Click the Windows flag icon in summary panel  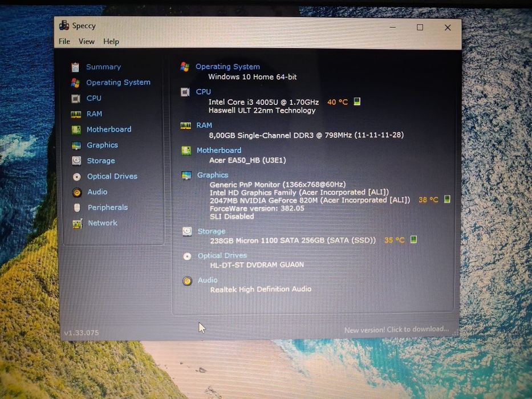(185, 67)
